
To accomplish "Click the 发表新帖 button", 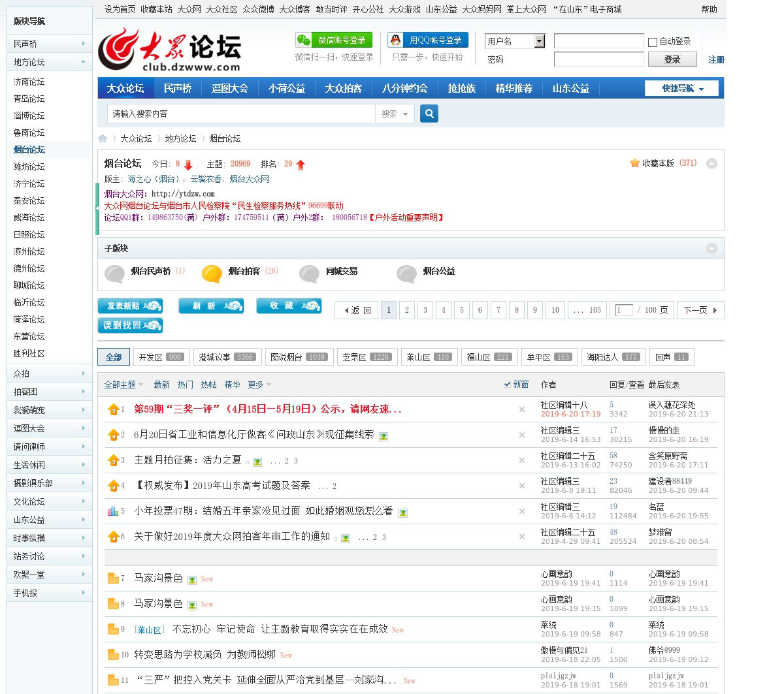I will (130, 306).
